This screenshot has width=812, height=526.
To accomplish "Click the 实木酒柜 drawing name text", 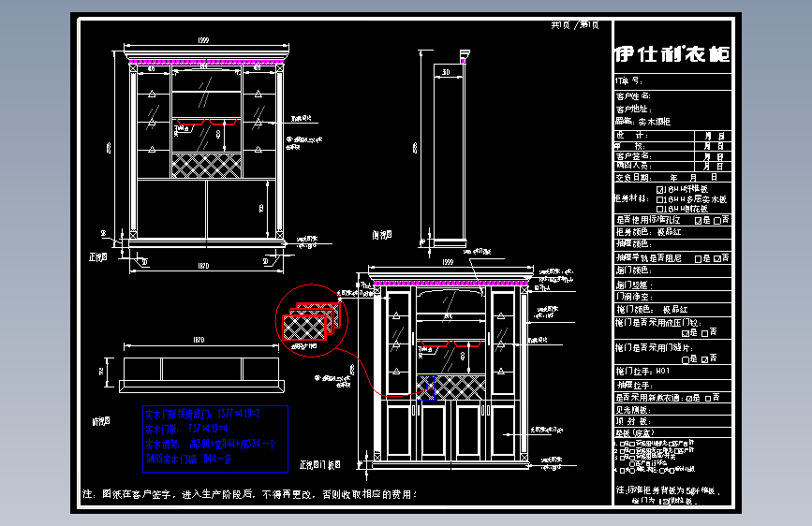I will coord(654,123).
